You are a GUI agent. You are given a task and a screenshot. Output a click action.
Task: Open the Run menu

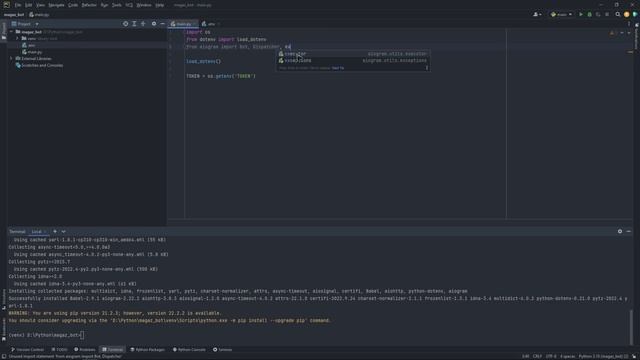(x=104, y=5)
